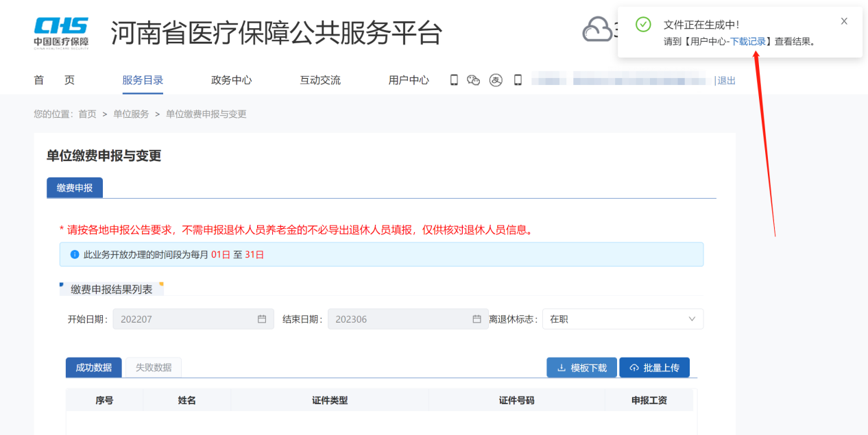Open the WeChat icon in navbar

point(473,80)
